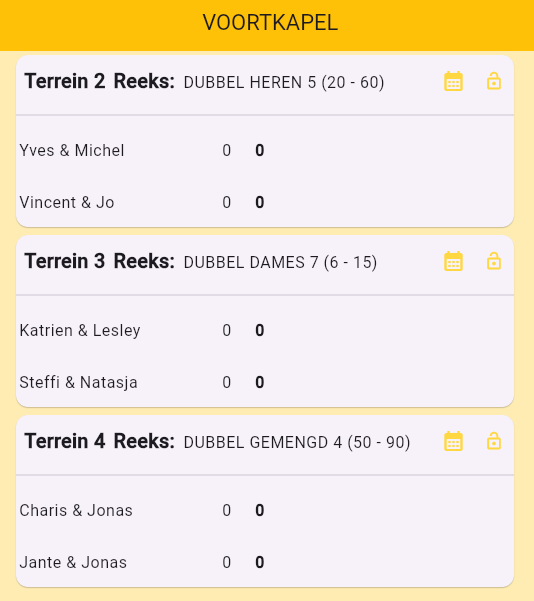Toggle lock icon on Terrein 3 card
The width and height of the screenshot is (534, 601).
[494, 261]
